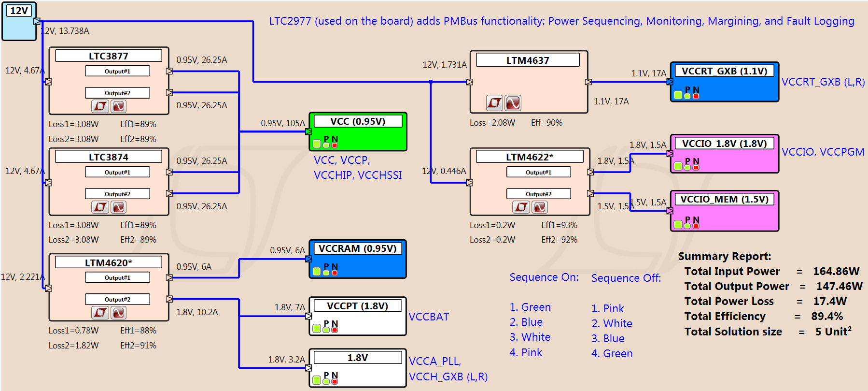Screen dimensions: 868x391
Task: Open the sine-wave simulation icon in LTC3874
Action: pos(118,207)
